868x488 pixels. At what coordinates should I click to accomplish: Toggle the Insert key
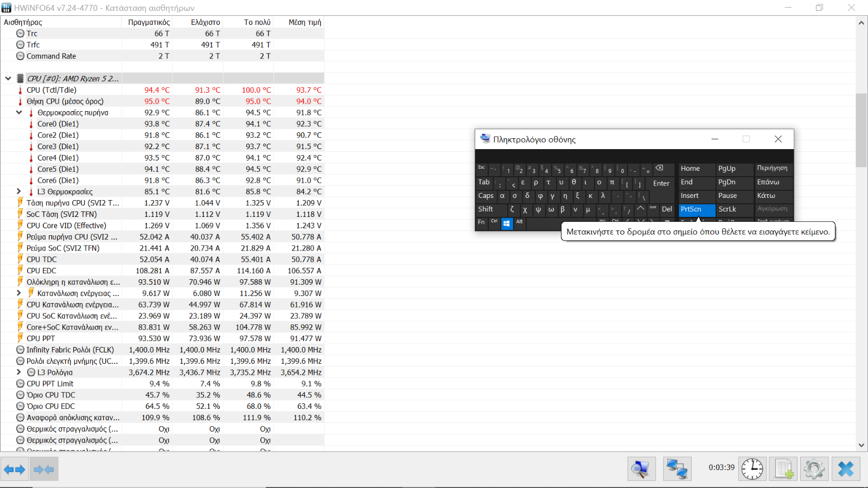tap(696, 196)
